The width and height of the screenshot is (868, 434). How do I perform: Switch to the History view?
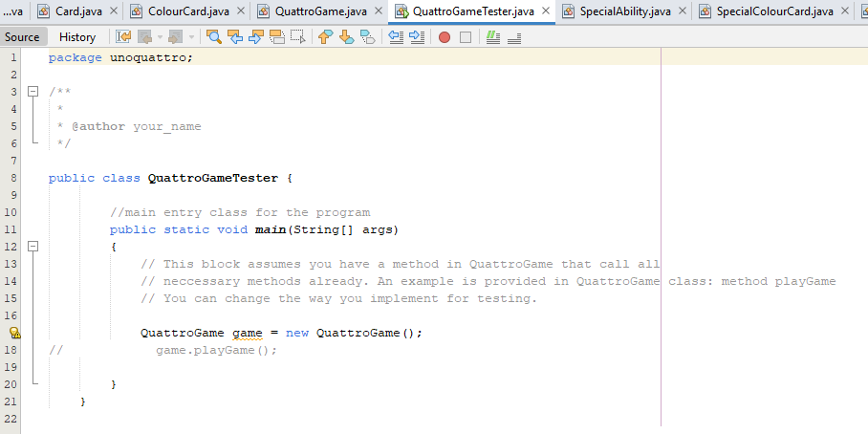tap(77, 37)
